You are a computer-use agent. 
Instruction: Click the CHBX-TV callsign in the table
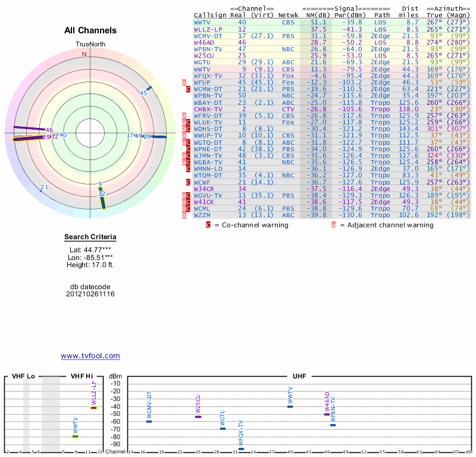(208, 109)
